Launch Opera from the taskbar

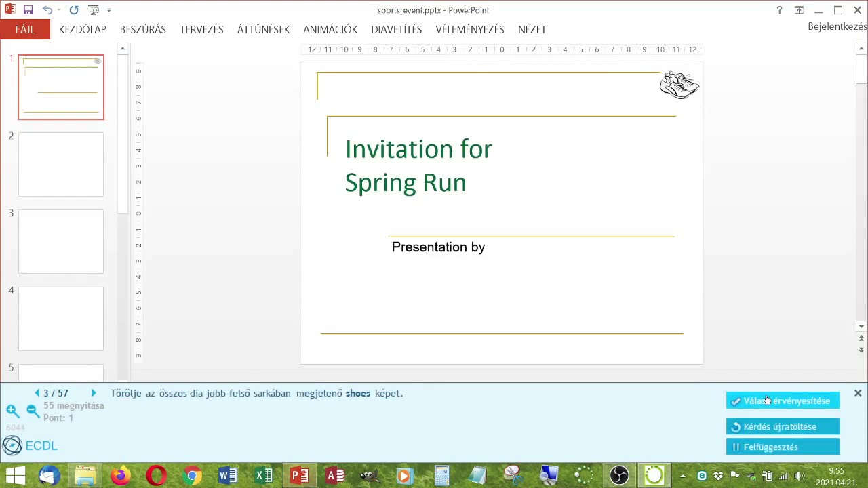pos(156,475)
